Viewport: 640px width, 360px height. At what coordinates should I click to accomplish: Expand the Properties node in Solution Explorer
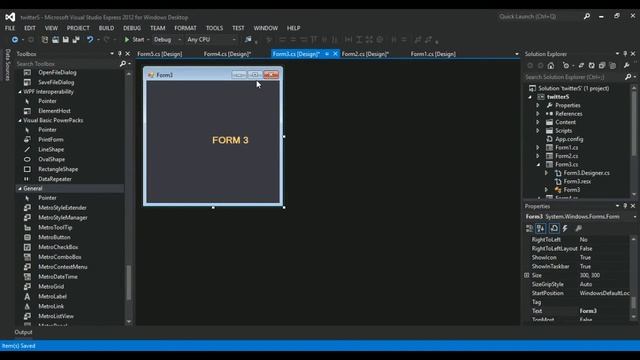point(538,105)
